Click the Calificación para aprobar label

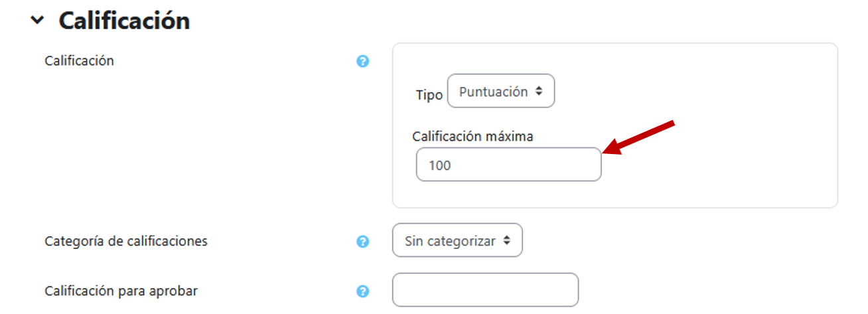click(121, 291)
